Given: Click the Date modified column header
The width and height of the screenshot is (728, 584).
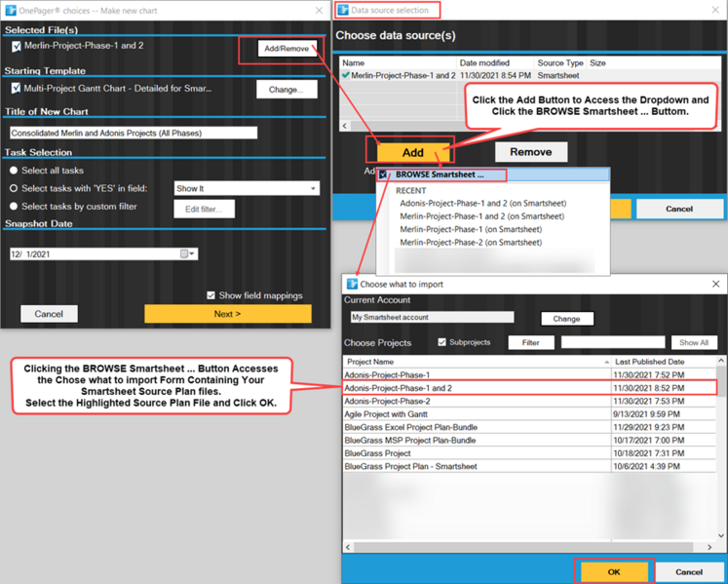Looking at the screenshot, I should [495, 62].
